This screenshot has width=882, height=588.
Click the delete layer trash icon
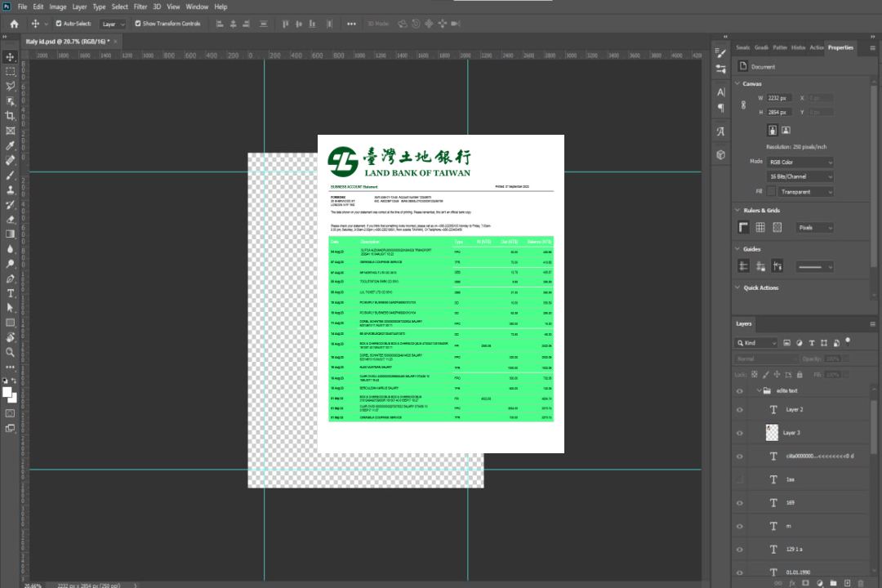click(861, 582)
